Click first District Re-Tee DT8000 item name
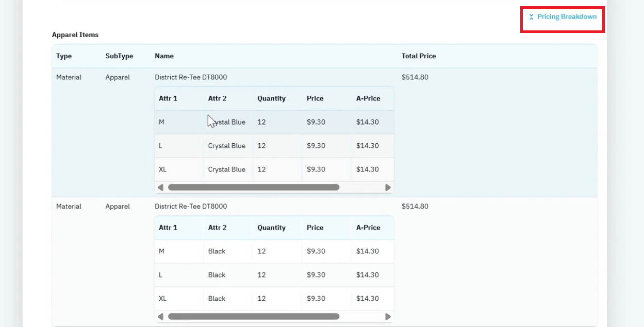 tap(191, 77)
